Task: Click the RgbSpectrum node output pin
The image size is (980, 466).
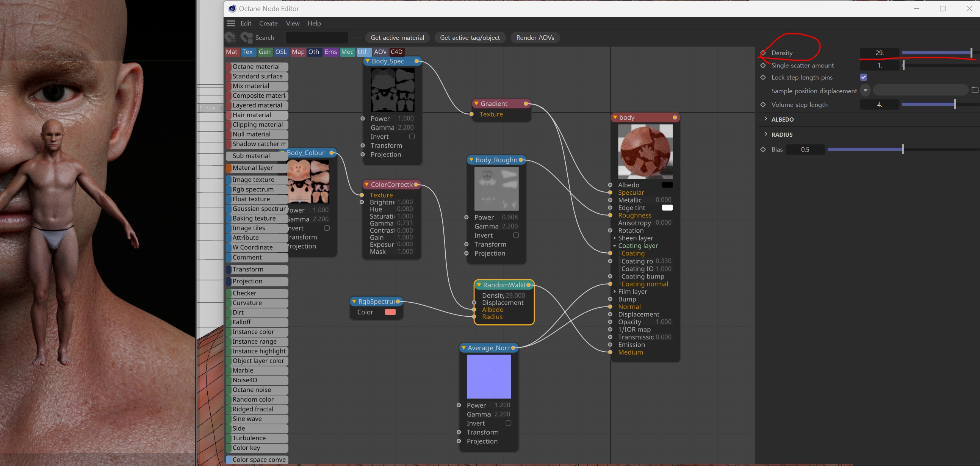Action: point(398,302)
